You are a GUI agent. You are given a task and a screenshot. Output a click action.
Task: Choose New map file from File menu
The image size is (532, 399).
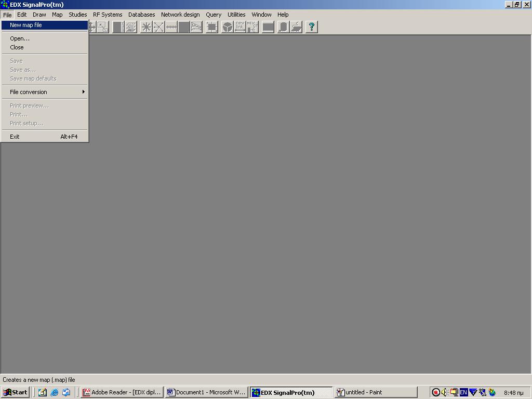[x=45, y=25]
